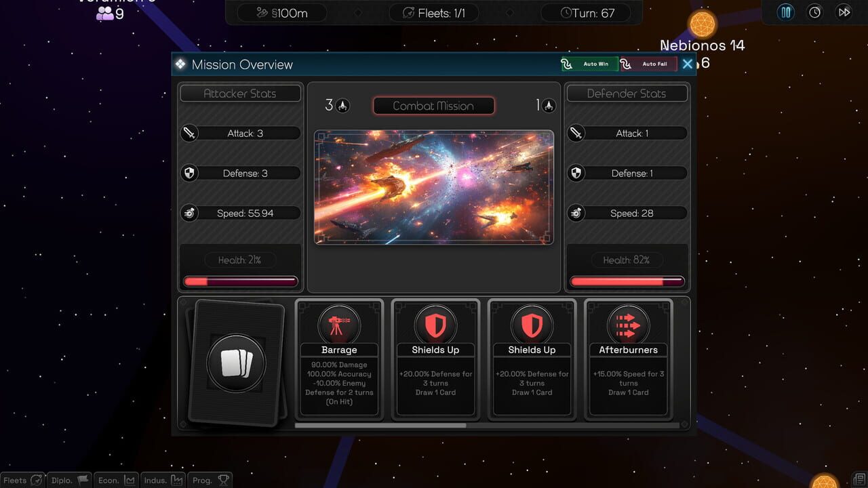Click the card hand horizontal scrollbar
The image size is (868, 488).
380,426
